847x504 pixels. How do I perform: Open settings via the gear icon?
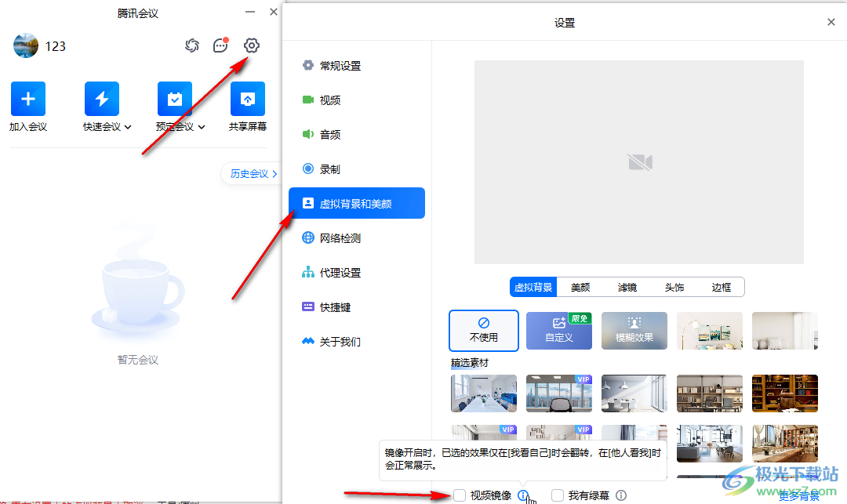(x=251, y=46)
